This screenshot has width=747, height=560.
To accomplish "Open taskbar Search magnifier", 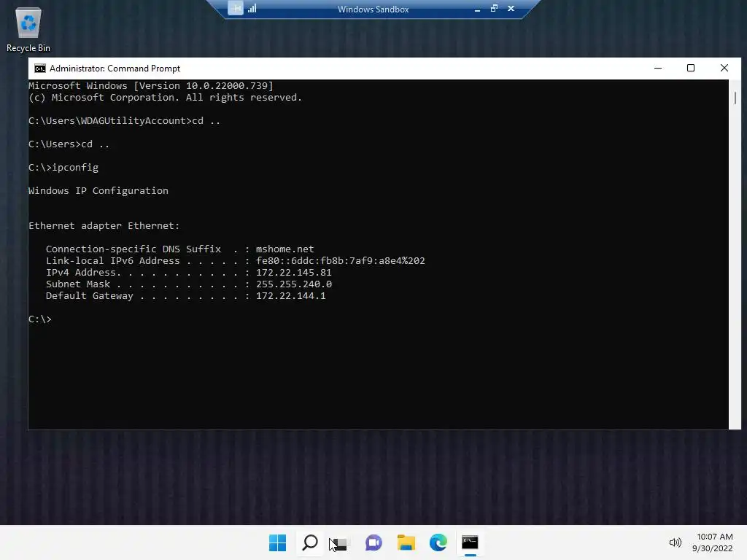I will (310, 542).
